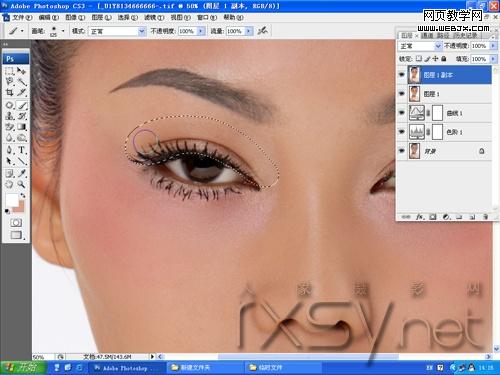This screenshot has width=500, height=375.
Task: Select the Magic Wand tool
Action: click(x=21, y=81)
